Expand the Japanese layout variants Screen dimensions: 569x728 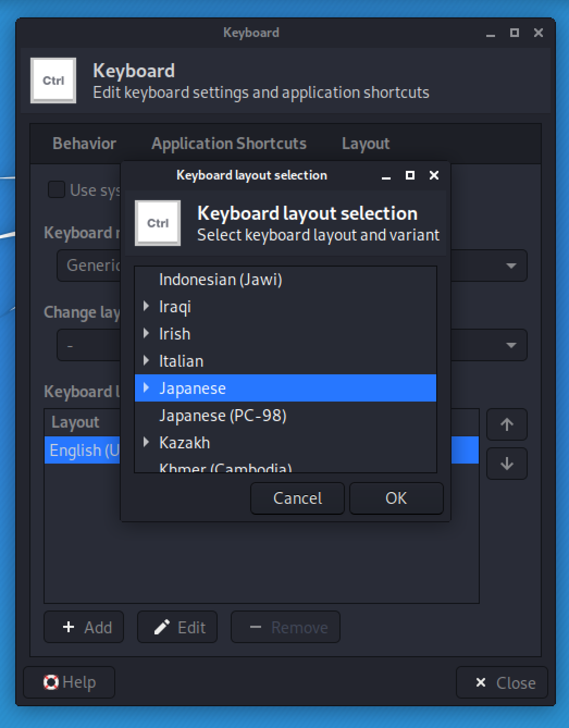pyautogui.click(x=146, y=388)
